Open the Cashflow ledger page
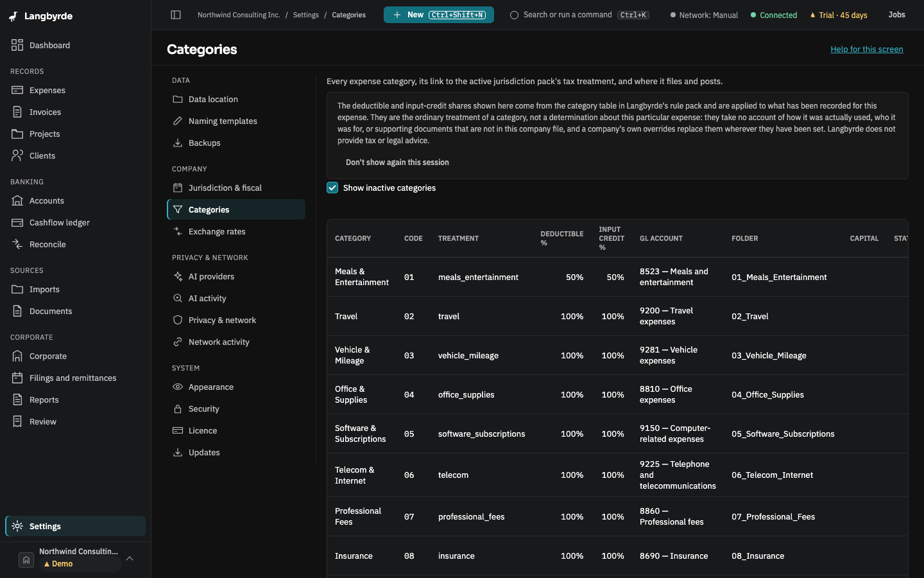924x578 pixels. pyautogui.click(x=76, y=222)
